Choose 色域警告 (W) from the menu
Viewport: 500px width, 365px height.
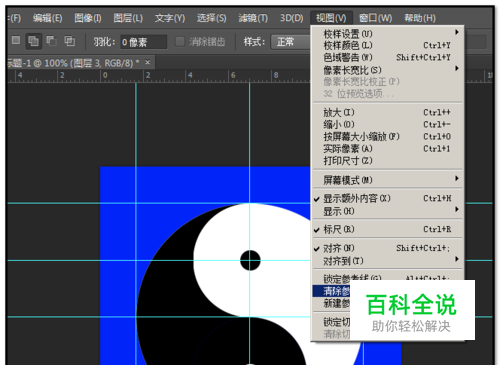[387, 57]
